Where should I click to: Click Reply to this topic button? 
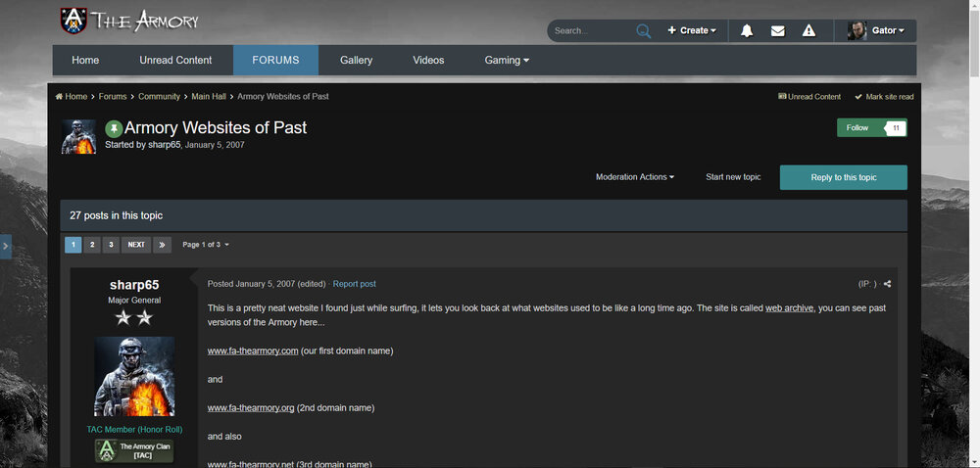(x=843, y=177)
